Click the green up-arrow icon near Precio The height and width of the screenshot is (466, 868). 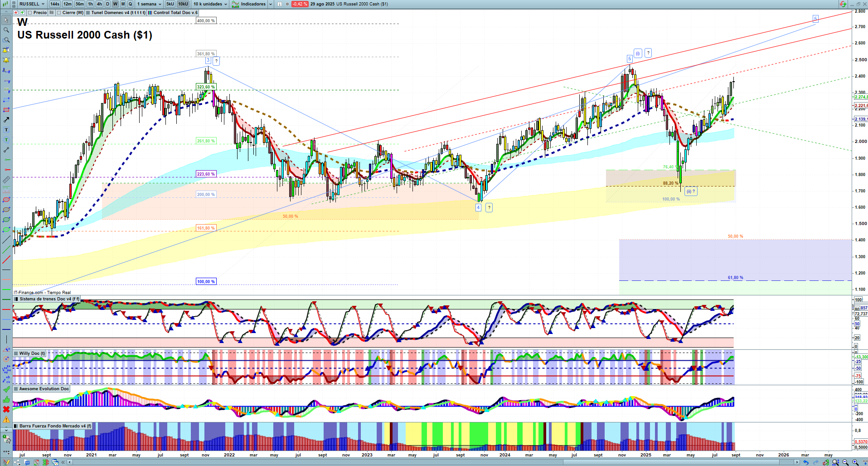22,13
